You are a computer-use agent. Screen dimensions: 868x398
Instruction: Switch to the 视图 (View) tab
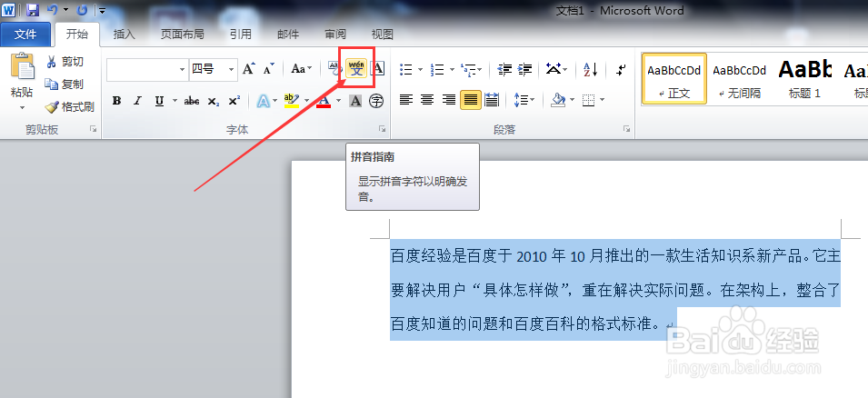383,35
